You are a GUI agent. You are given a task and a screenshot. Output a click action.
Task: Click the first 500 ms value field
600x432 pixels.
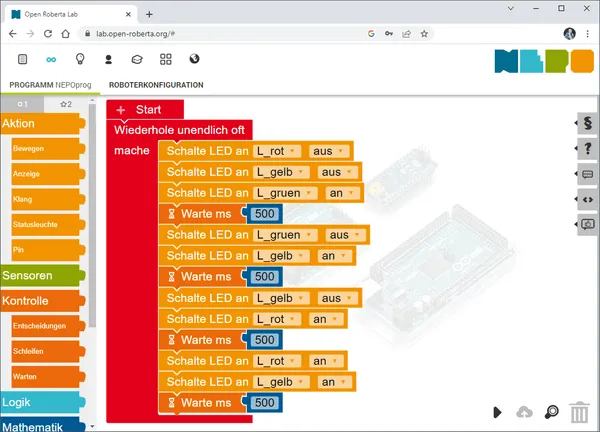(x=265, y=214)
